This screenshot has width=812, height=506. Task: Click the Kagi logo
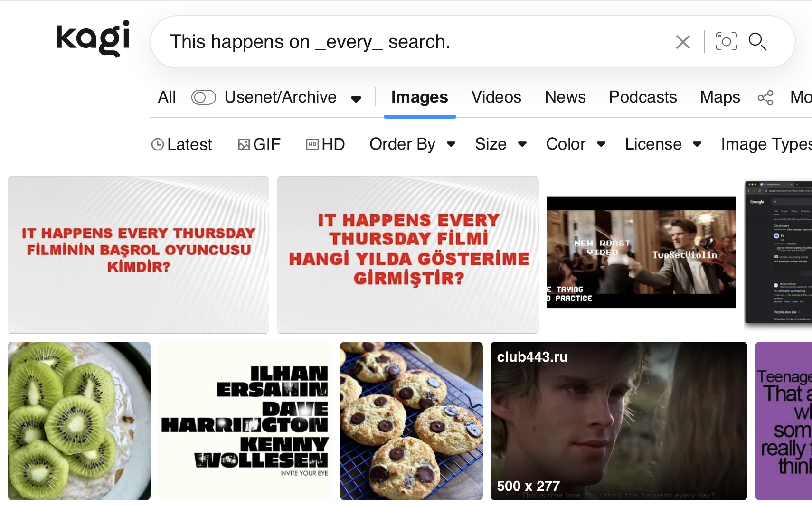[93, 38]
